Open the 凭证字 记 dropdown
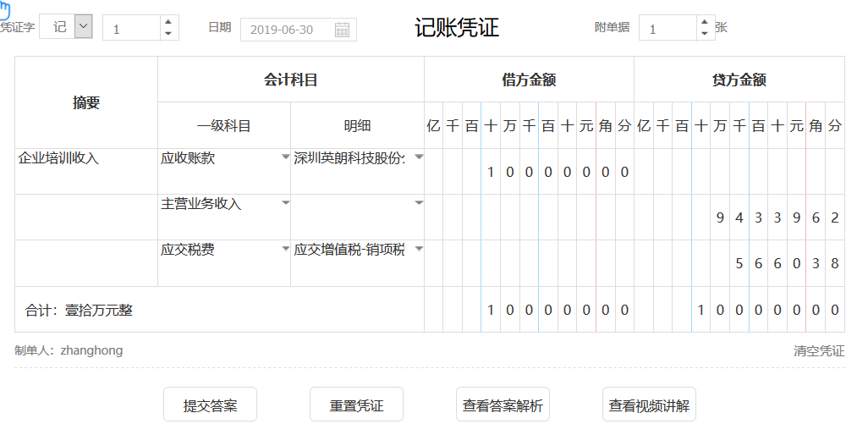 [83, 27]
